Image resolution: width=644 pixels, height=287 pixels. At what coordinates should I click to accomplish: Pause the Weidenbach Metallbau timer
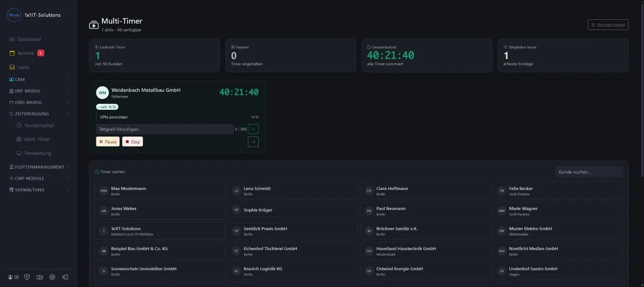108,142
